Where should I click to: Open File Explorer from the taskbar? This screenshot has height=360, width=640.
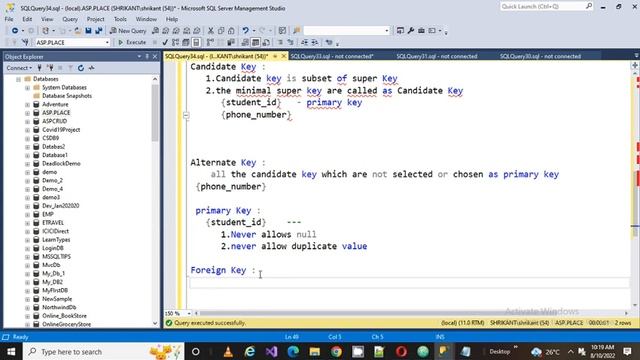pyautogui.click(x=315, y=351)
